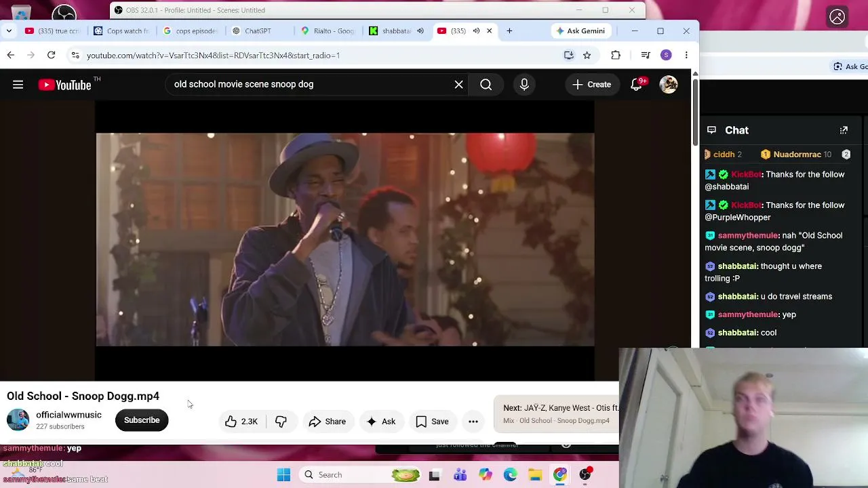Open File Explorer from the taskbar
This screenshot has width=868, height=488.
tap(535, 475)
